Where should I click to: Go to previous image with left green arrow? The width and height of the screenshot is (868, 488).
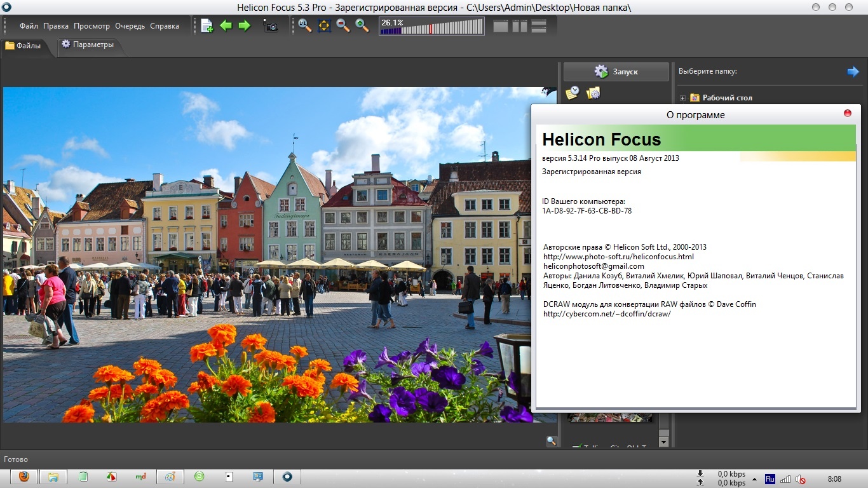[226, 26]
